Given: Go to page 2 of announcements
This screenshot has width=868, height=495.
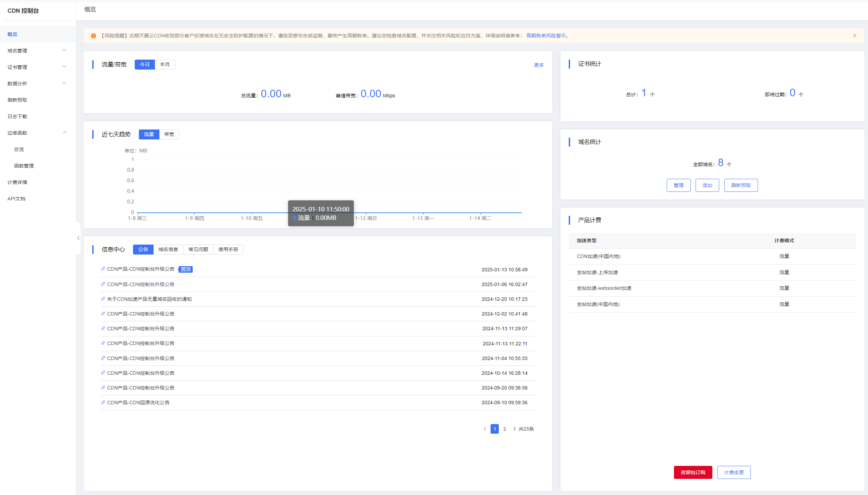Looking at the screenshot, I should 504,429.
